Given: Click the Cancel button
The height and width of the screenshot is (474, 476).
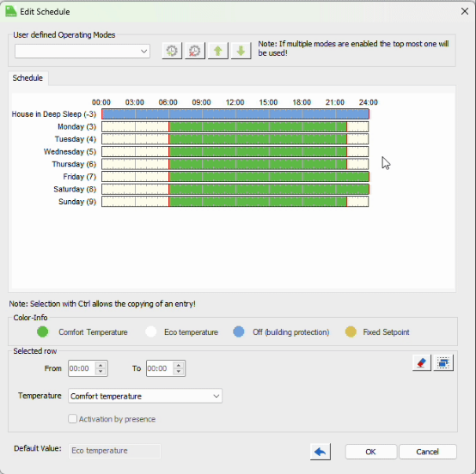Looking at the screenshot, I should (x=427, y=452).
